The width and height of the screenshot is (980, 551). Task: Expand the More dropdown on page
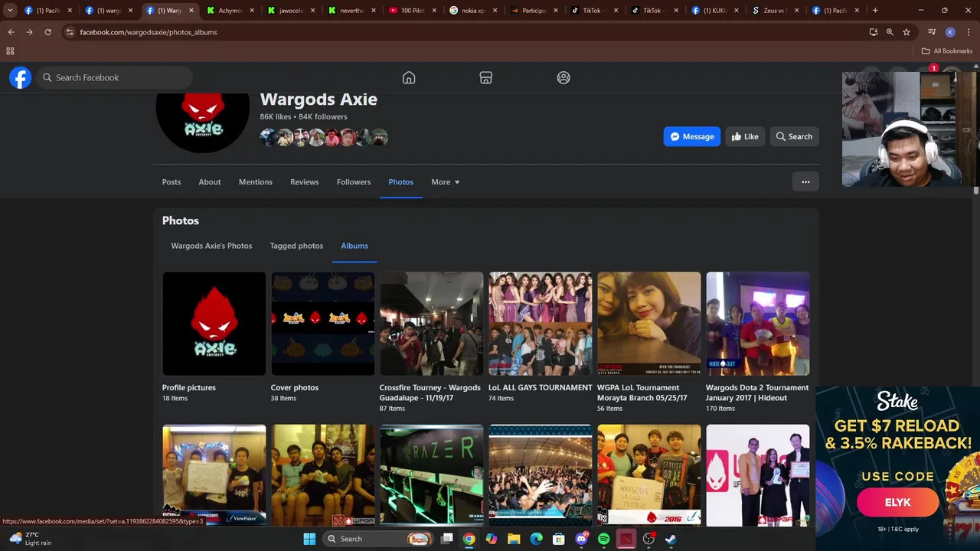pos(446,182)
